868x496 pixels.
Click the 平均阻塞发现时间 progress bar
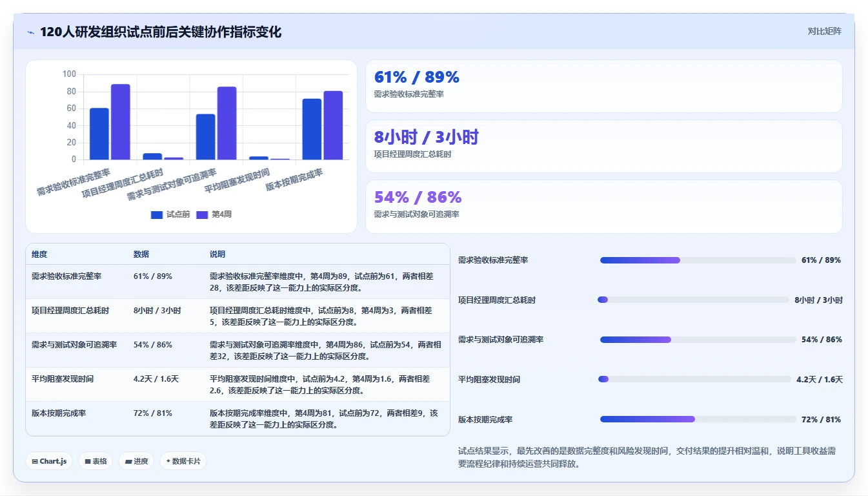(694, 379)
